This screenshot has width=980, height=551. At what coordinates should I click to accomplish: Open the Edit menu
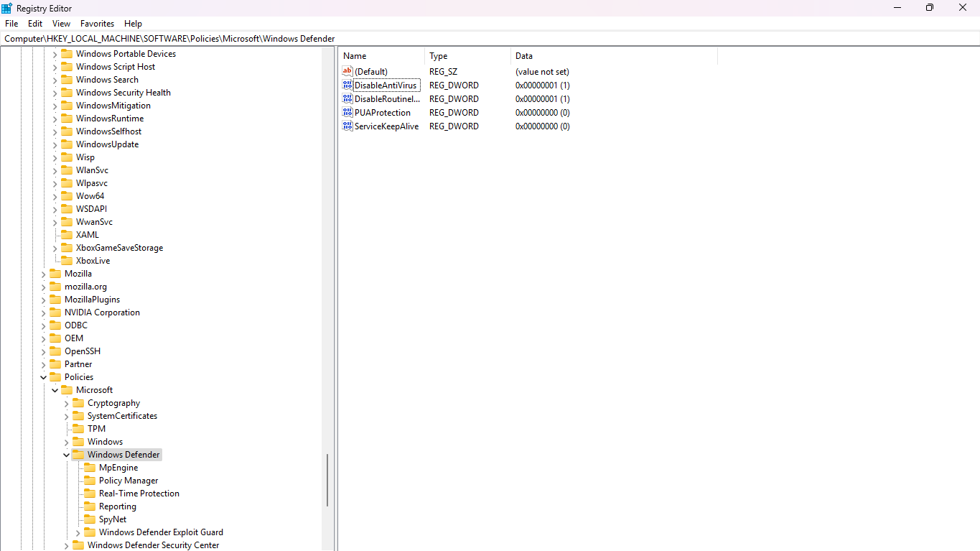point(35,24)
